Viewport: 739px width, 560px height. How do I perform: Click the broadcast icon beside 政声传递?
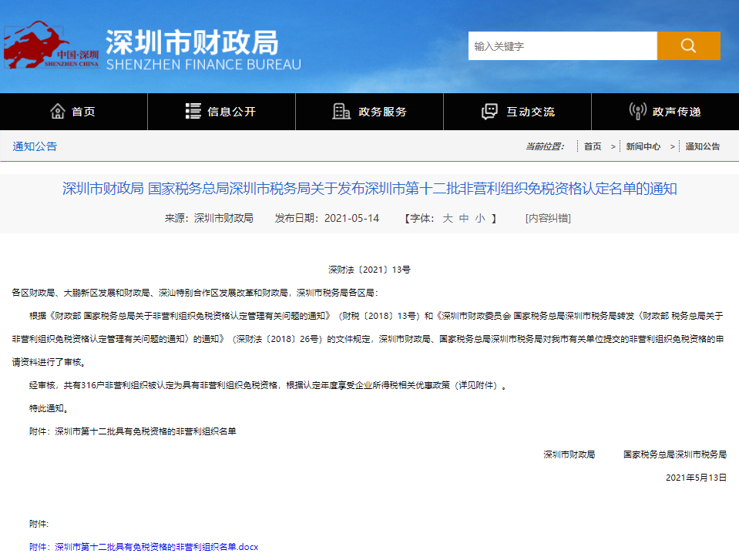pyautogui.click(x=637, y=112)
